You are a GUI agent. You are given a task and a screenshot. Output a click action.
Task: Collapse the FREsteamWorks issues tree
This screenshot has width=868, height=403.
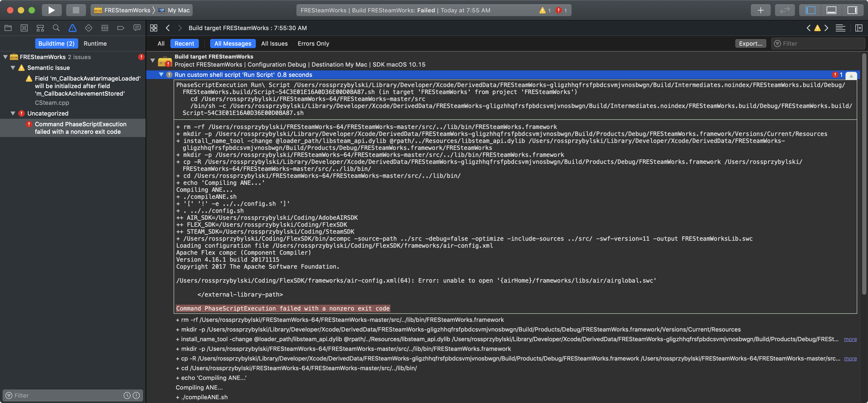[x=5, y=57]
